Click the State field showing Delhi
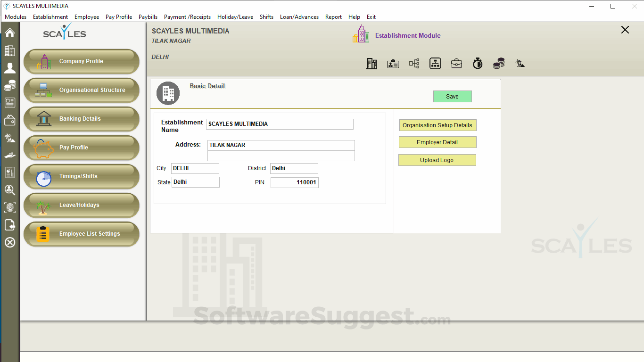Image resolution: width=644 pixels, height=362 pixels. [x=196, y=182]
